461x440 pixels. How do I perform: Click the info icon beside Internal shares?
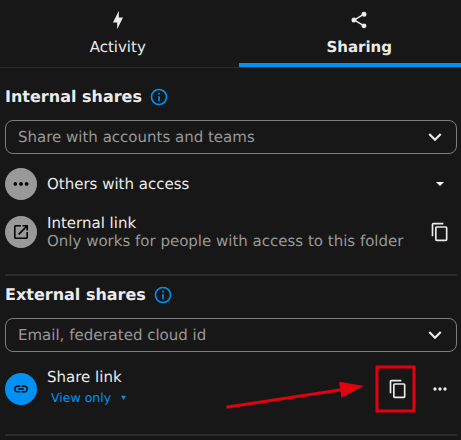coord(159,97)
